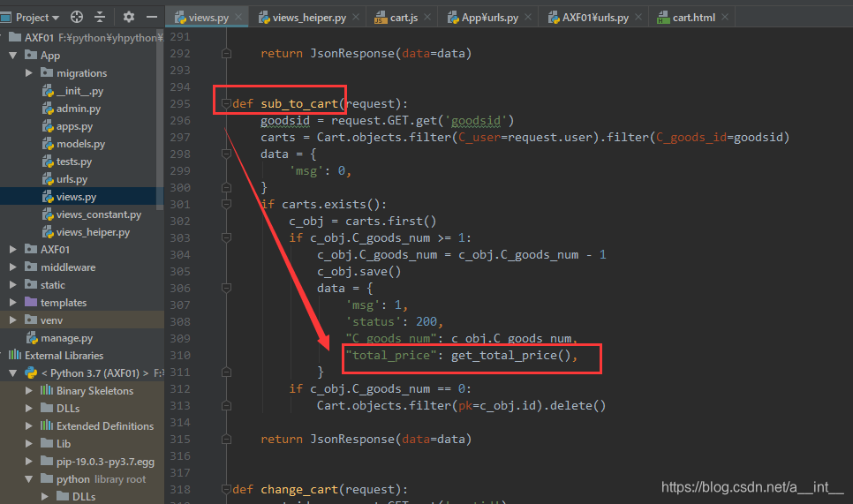This screenshot has width=853, height=504.
Task: Expand the DLLs node under Python 3.7
Action: (x=29, y=409)
